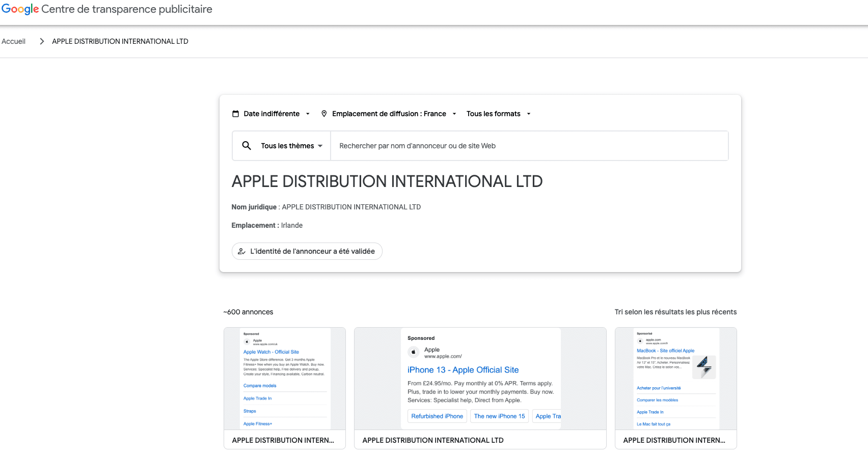This screenshot has width=868, height=455.
Task: Open the Tous les formats dropdown
Action: tap(499, 114)
